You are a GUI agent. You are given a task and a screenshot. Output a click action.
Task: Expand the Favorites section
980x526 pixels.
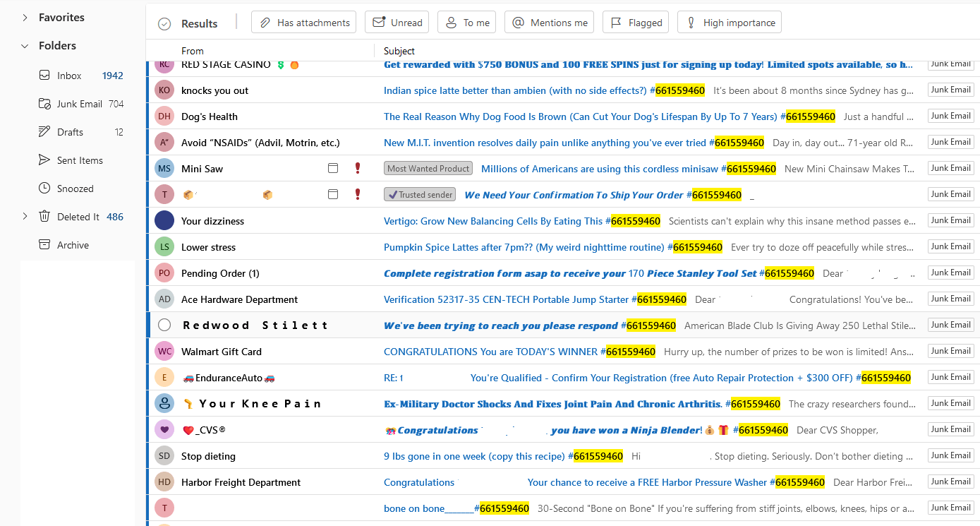25,17
